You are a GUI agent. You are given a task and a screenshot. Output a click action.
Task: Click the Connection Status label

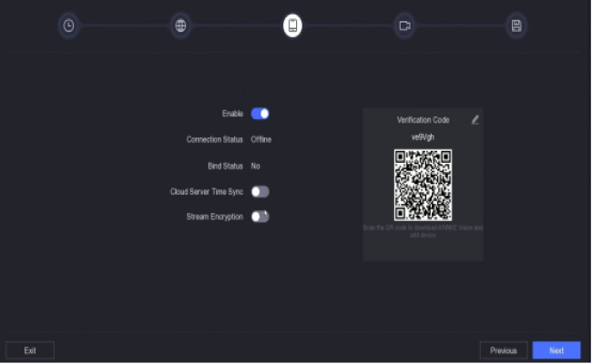(x=215, y=139)
